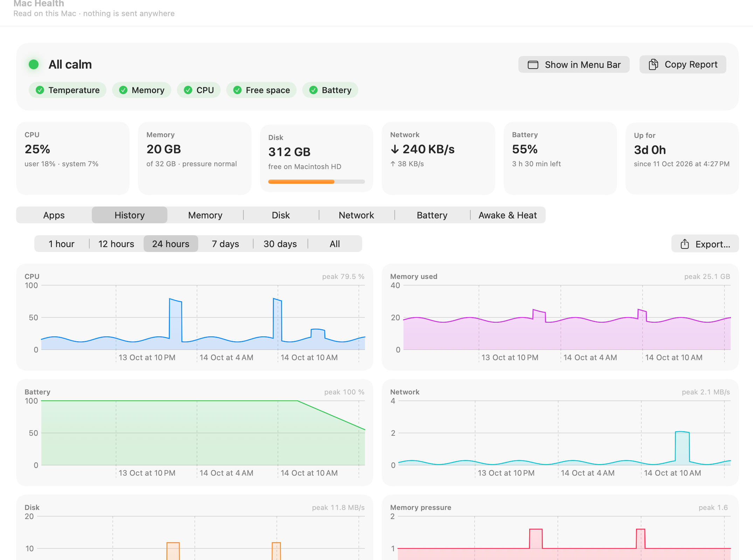Switch to the Network tab

pyautogui.click(x=357, y=215)
